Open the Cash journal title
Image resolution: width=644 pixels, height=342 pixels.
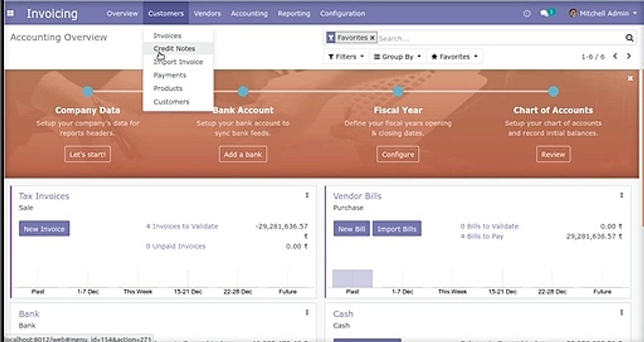(343, 314)
